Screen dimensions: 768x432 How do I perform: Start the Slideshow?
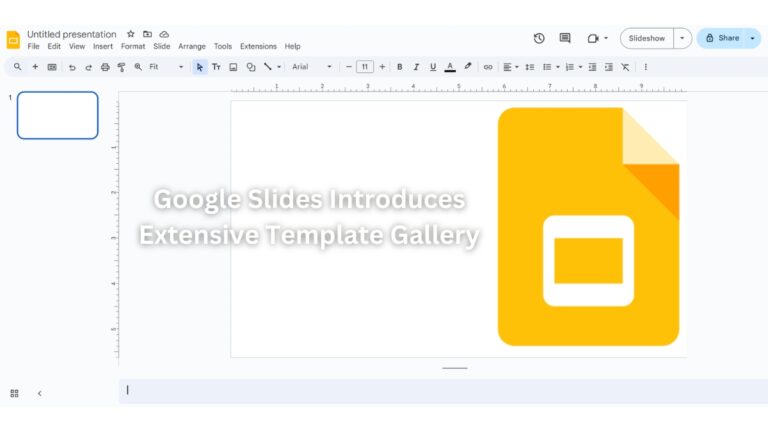point(647,38)
